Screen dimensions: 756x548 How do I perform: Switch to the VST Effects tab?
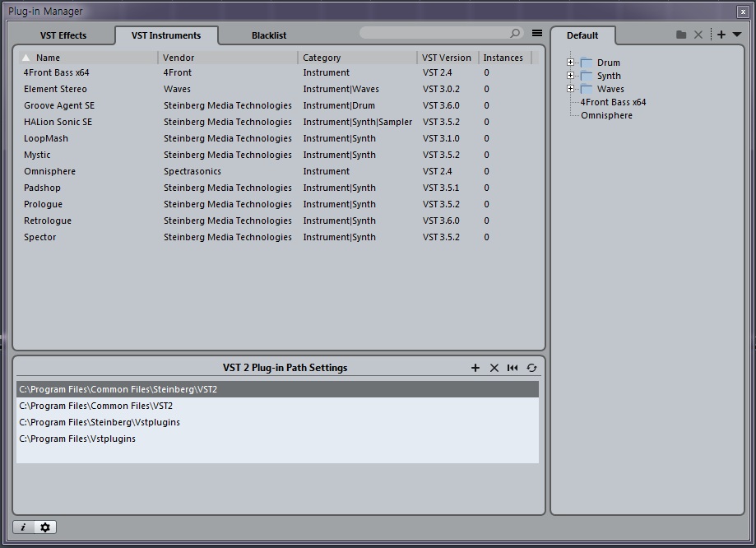[63, 35]
